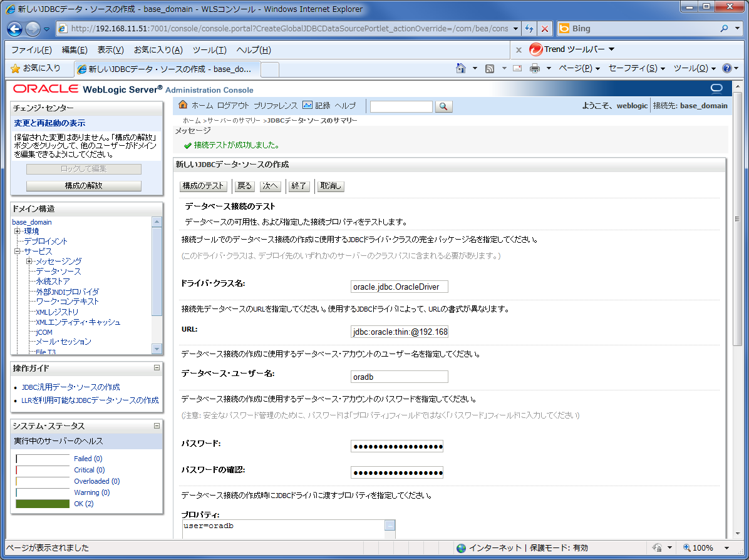Click the IE Help question mark icon
Image resolution: width=749 pixels, height=560 pixels.
727,68
